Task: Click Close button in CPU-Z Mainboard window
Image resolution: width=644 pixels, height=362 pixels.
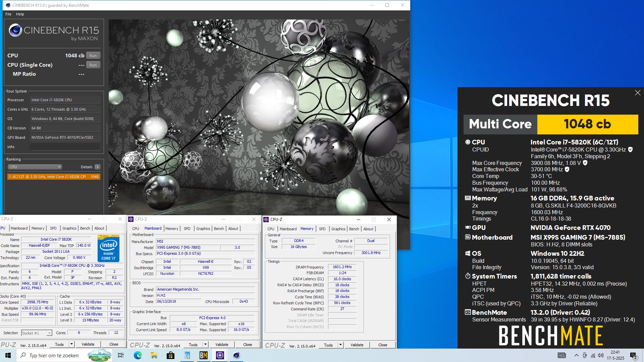Action: (x=248, y=345)
